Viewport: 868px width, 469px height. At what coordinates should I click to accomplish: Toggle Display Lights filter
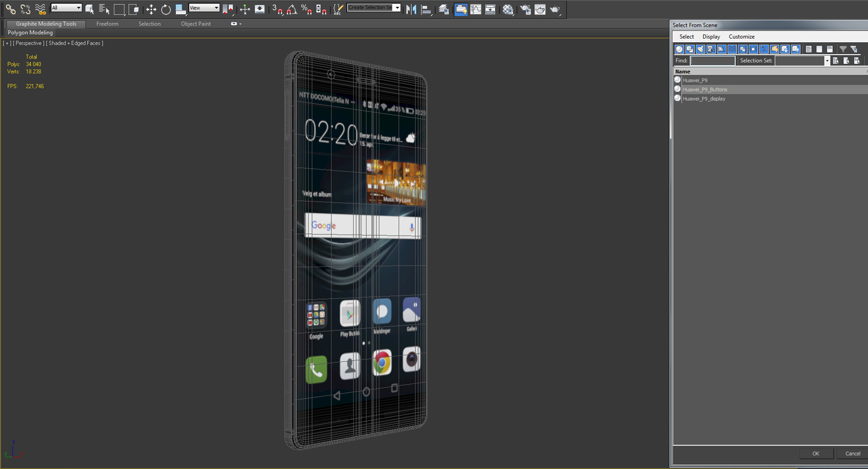(701, 49)
